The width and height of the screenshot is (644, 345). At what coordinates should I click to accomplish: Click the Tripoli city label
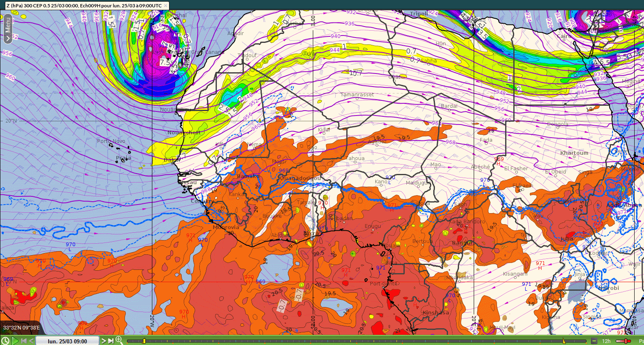tap(419, 13)
